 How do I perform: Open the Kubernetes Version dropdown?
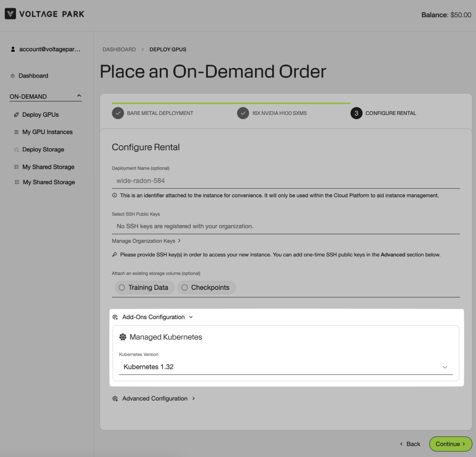tap(285, 367)
